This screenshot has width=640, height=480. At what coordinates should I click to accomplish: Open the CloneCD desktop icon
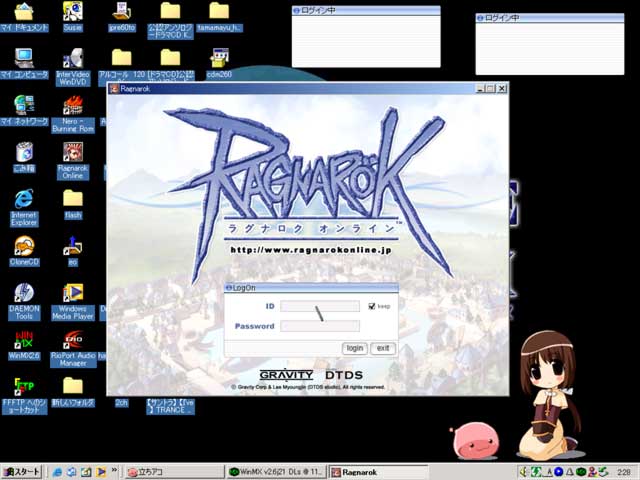(24, 246)
